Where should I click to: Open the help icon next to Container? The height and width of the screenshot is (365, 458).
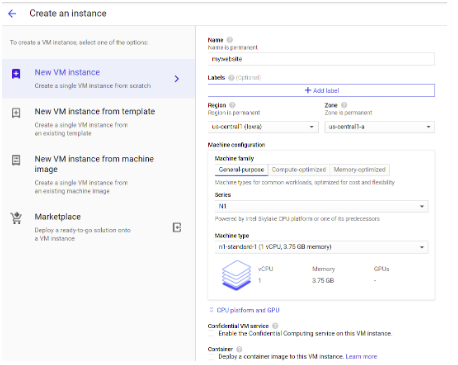239,349
